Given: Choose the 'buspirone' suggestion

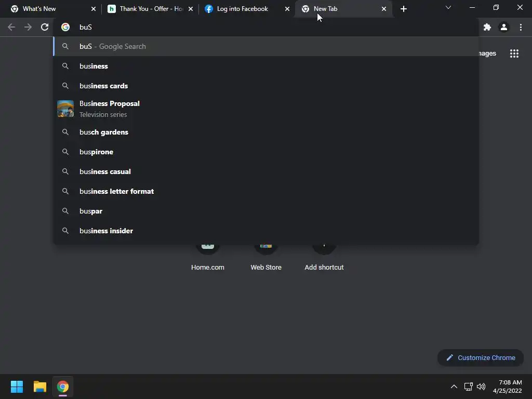Looking at the screenshot, I should tap(267, 152).
